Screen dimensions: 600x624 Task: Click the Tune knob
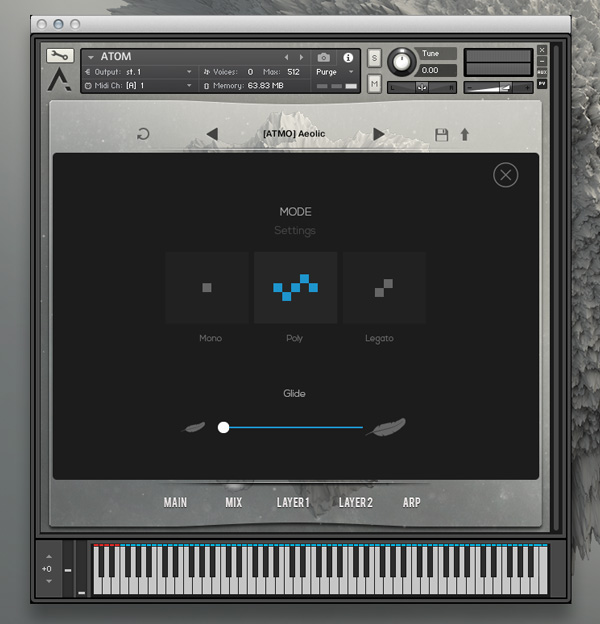401,62
